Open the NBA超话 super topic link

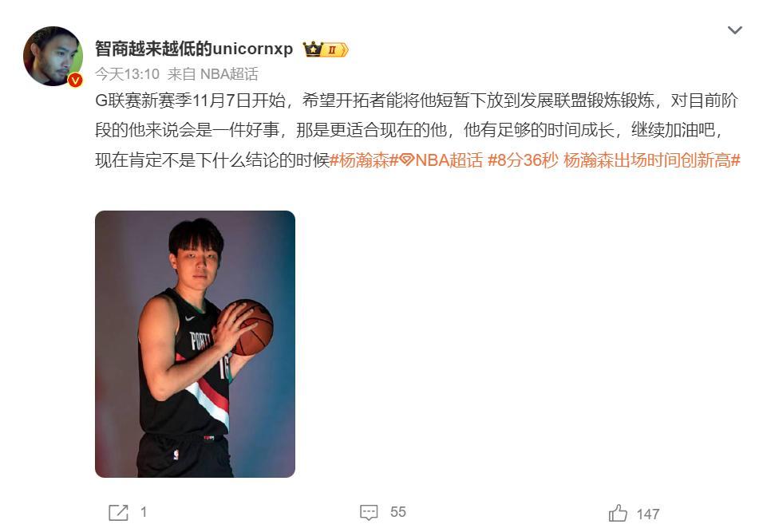tap(449, 160)
